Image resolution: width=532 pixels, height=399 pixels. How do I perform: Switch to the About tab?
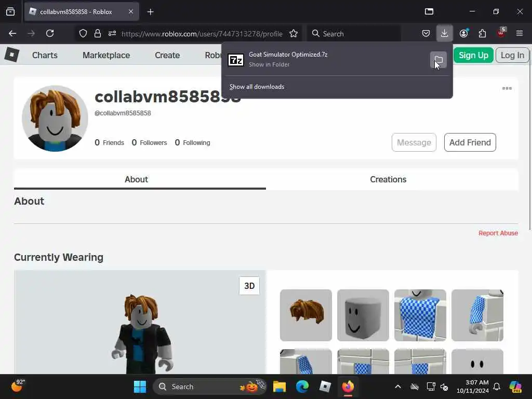[140, 179]
